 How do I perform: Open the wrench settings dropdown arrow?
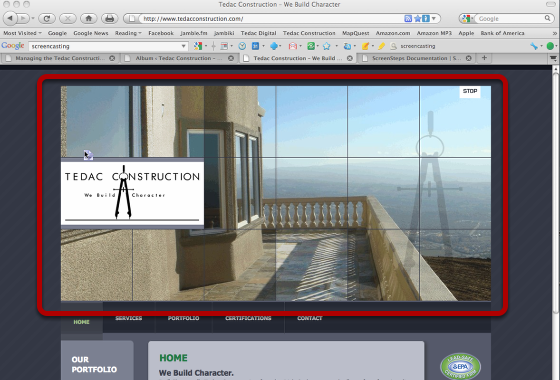pos(541,46)
